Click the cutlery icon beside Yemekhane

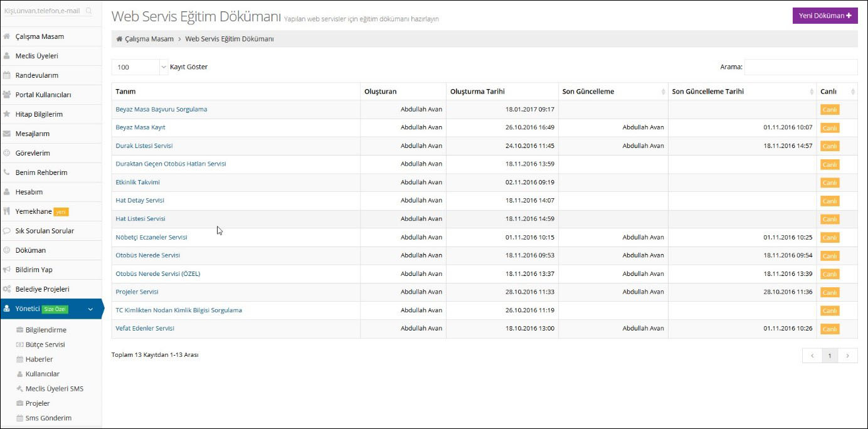click(7, 211)
